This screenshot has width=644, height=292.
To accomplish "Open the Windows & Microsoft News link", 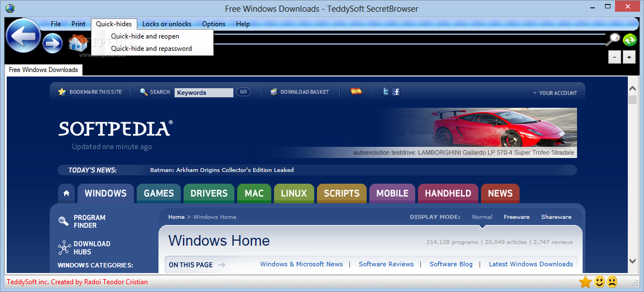I will click(x=301, y=264).
